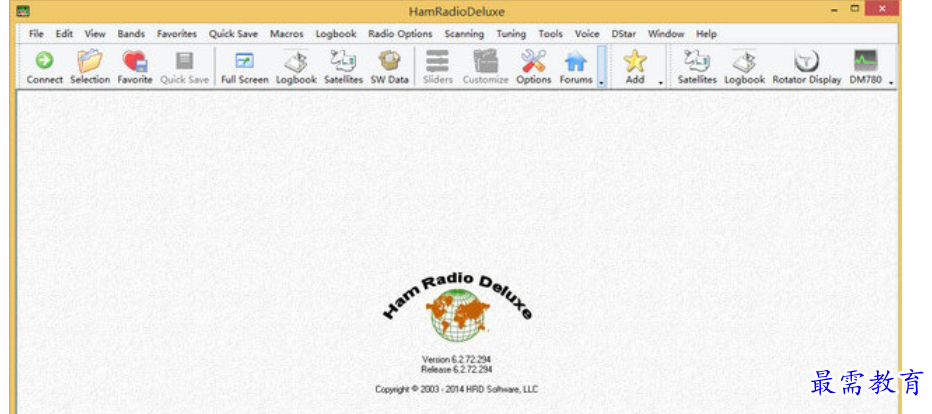Open the Bands menu
This screenshot has height=414, width=932.
coord(131,34)
